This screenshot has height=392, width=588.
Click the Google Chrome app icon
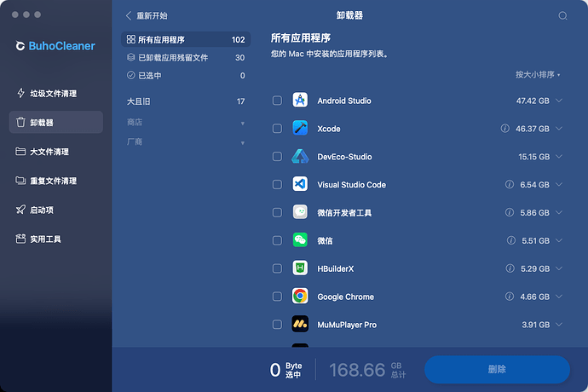[x=300, y=297]
